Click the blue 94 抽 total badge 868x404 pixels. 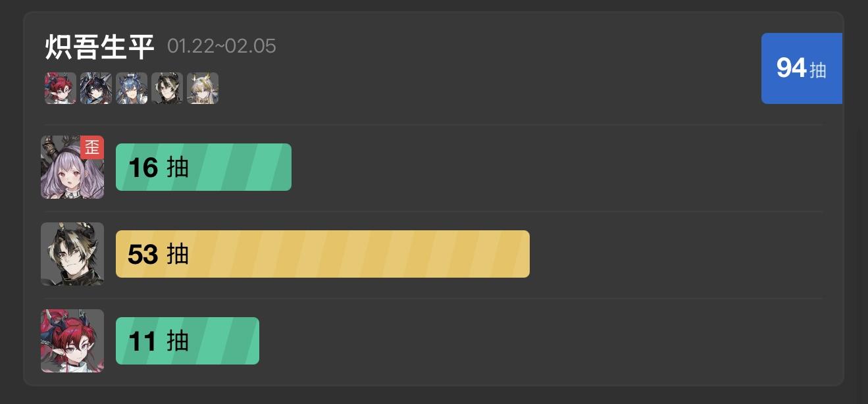point(802,68)
